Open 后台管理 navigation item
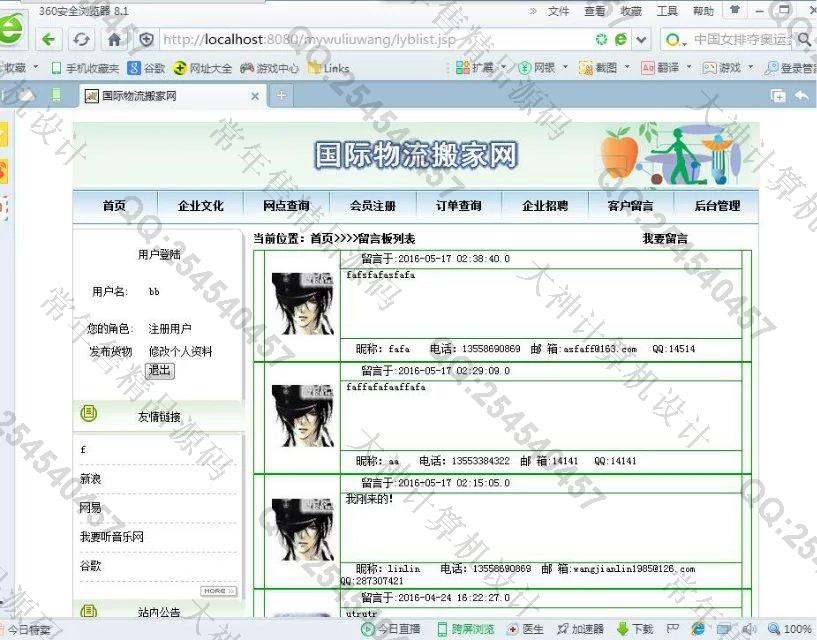817x640 pixels. click(717, 206)
